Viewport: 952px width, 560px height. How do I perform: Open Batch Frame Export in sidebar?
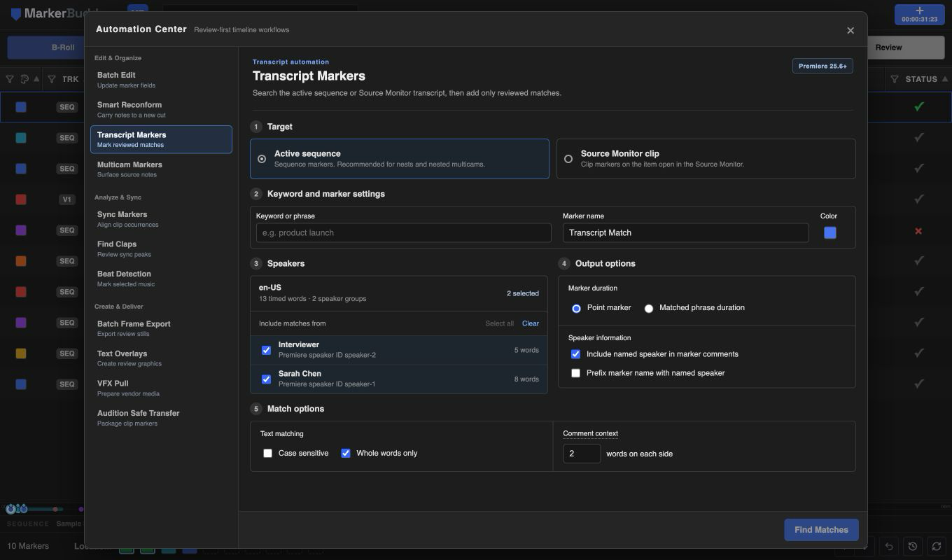(x=161, y=328)
